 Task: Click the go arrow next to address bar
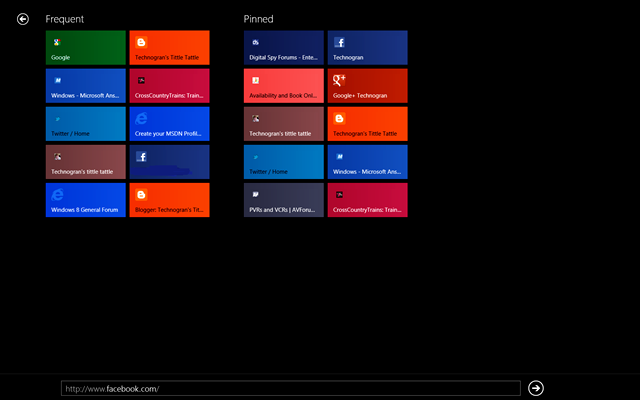coord(536,388)
